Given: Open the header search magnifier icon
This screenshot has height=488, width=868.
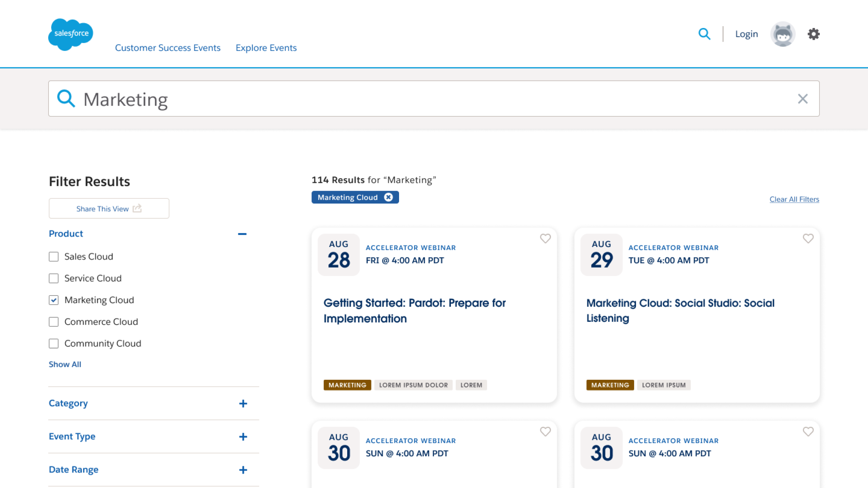Looking at the screenshot, I should (704, 34).
